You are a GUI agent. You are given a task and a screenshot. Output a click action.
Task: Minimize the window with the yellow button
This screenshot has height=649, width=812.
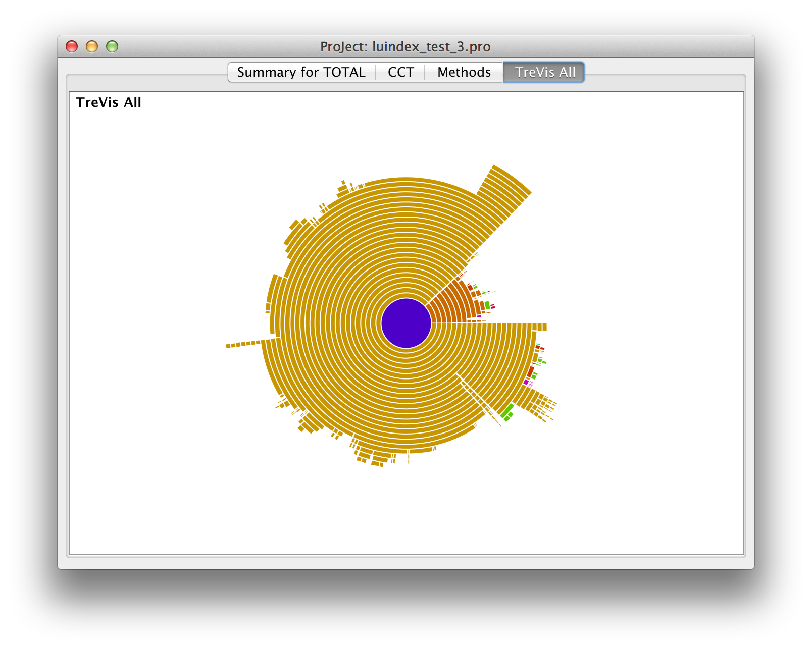pyautogui.click(x=92, y=46)
